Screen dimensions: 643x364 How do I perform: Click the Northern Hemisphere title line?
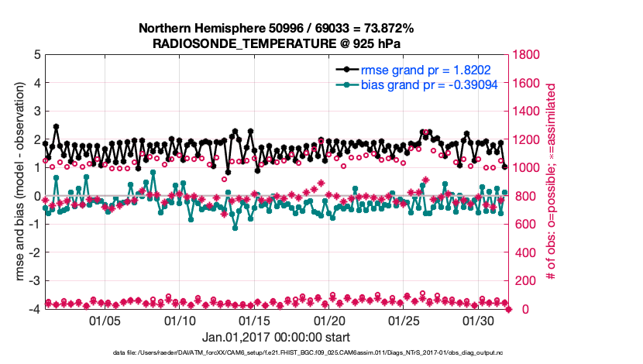[276, 29]
